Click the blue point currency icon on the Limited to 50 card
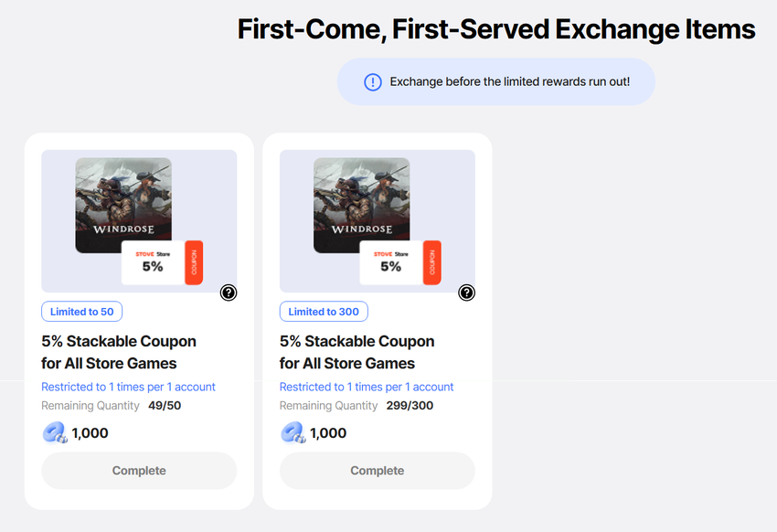777x532 pixels. point(55,432)
